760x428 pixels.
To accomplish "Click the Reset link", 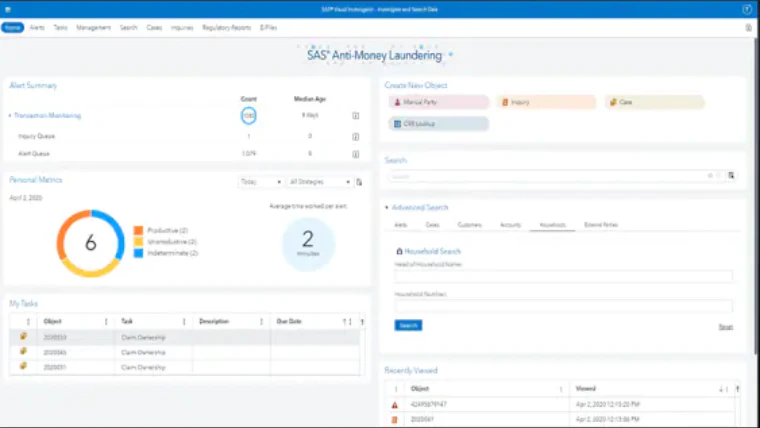I will pyautogui.click(x=726, y=327).
